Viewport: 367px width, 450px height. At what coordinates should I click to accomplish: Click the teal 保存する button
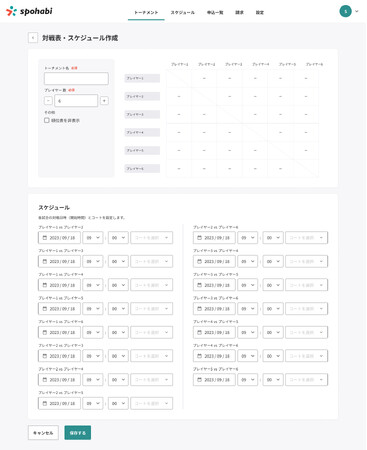(78, 433)
